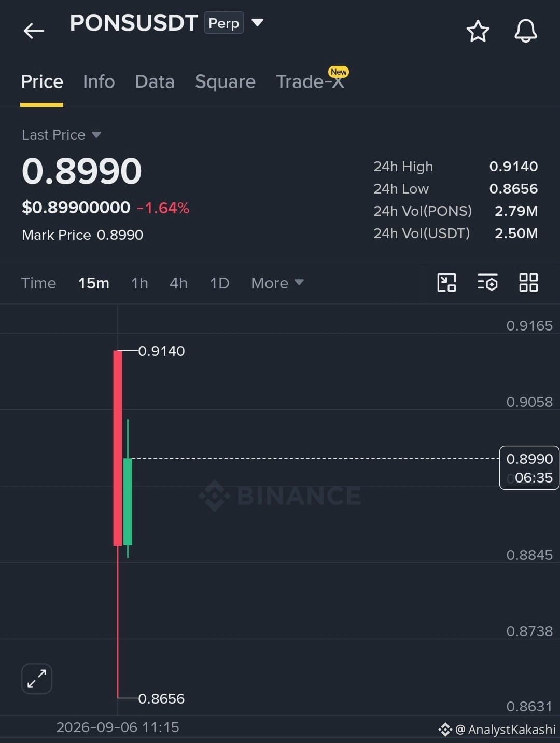Switch to the Data tab
The width and height of the screenshot is (560, 743).
[x=155, y=82]
